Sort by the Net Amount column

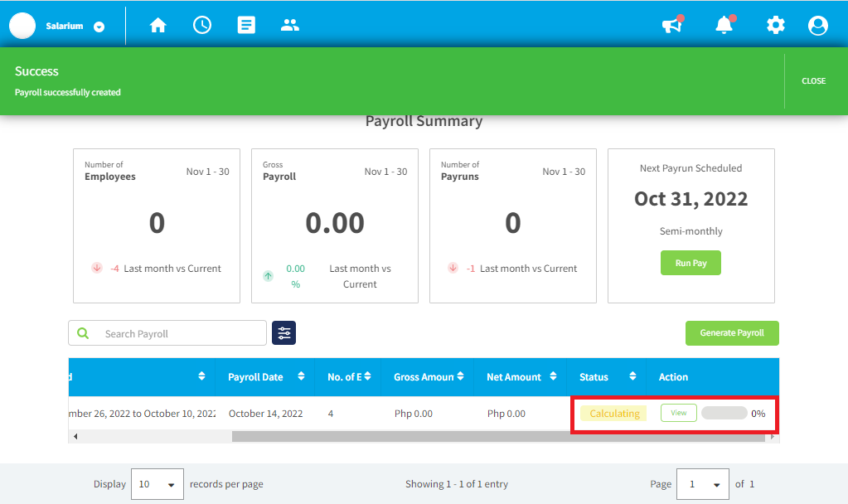point(553,376)
